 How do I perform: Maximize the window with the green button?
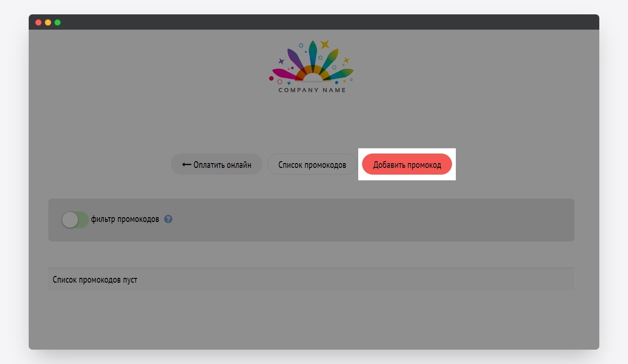(x=57, y=22)
